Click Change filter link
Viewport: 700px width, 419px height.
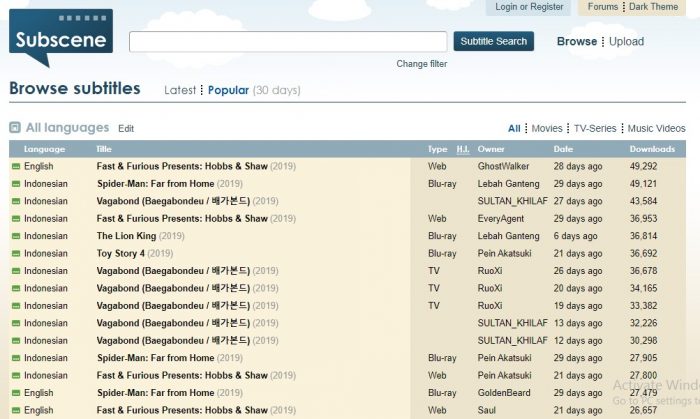tap(422, 64)
